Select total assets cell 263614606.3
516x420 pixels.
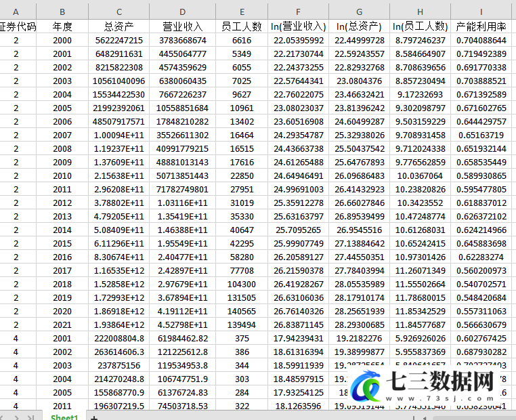(119, 352)
